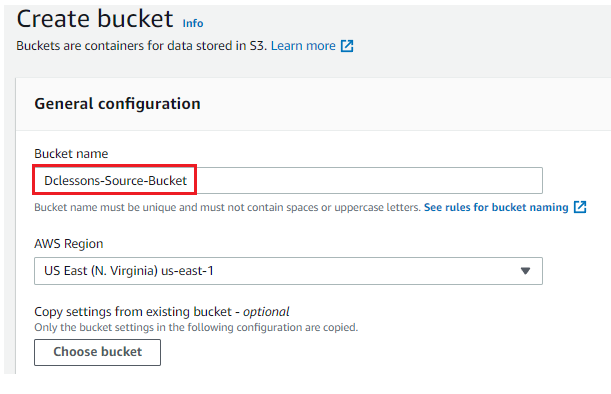Expand the AWS Region dropdown arrow
The image size is (611, 394).
coord(525,271)
